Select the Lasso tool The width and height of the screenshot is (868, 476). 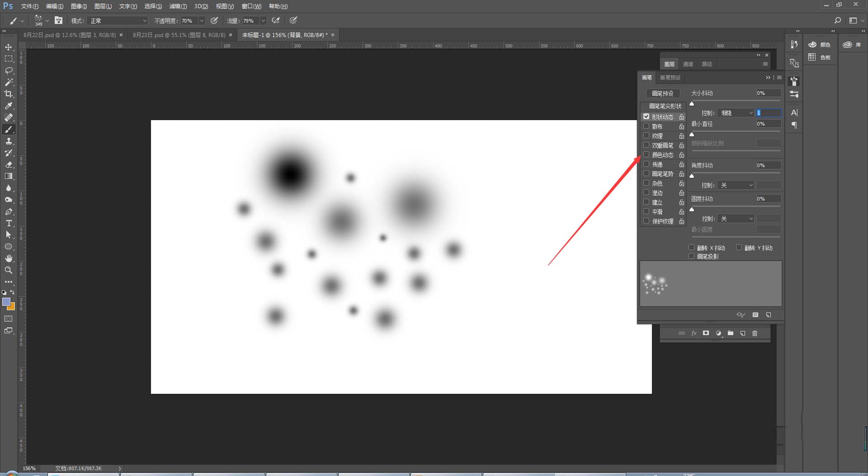tap(9, 70)
